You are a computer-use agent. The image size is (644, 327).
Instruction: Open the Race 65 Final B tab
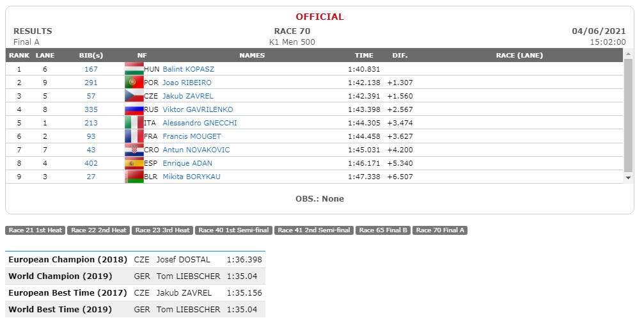coord(383,230)
